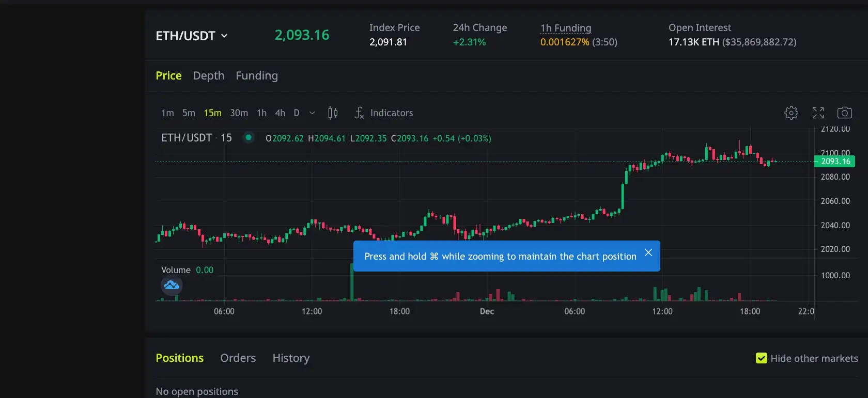The image size is (868, 398).
Task: Switch to the Depth tab
Action: 209,75
